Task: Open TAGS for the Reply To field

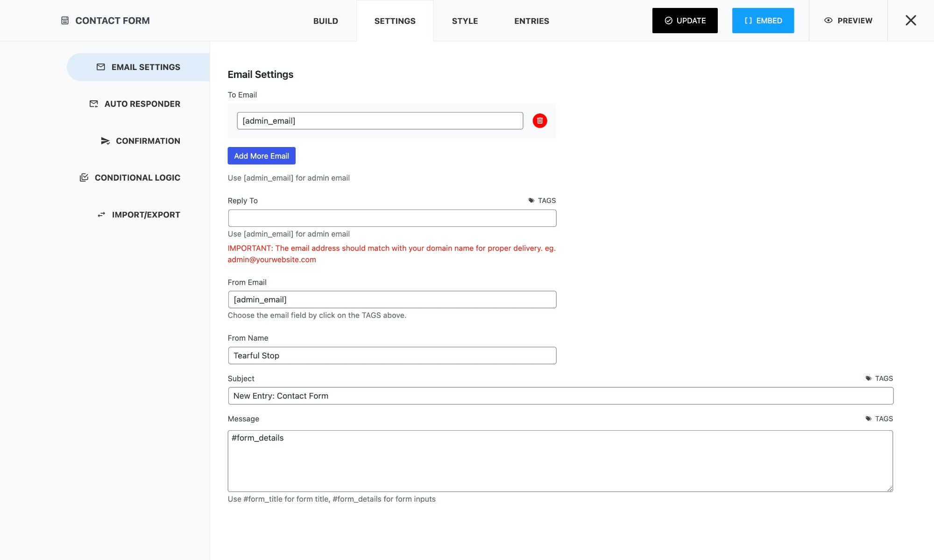Action: pyautogui.click(x=542, y=201)
